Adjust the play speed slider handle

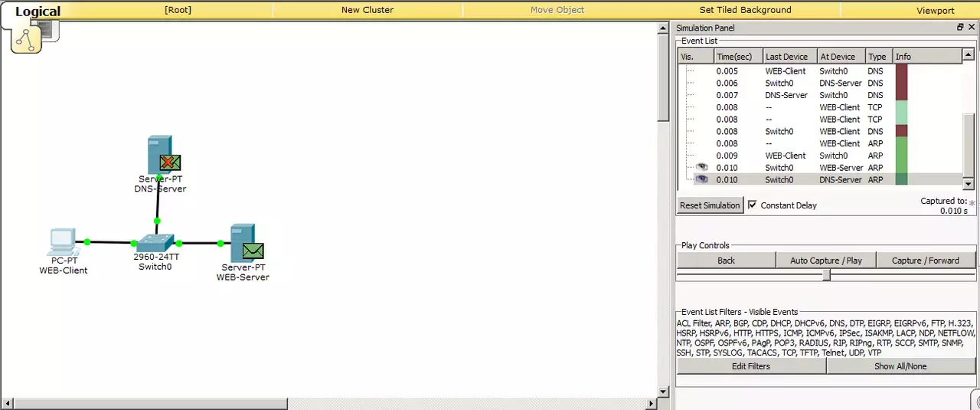(826, 275)
